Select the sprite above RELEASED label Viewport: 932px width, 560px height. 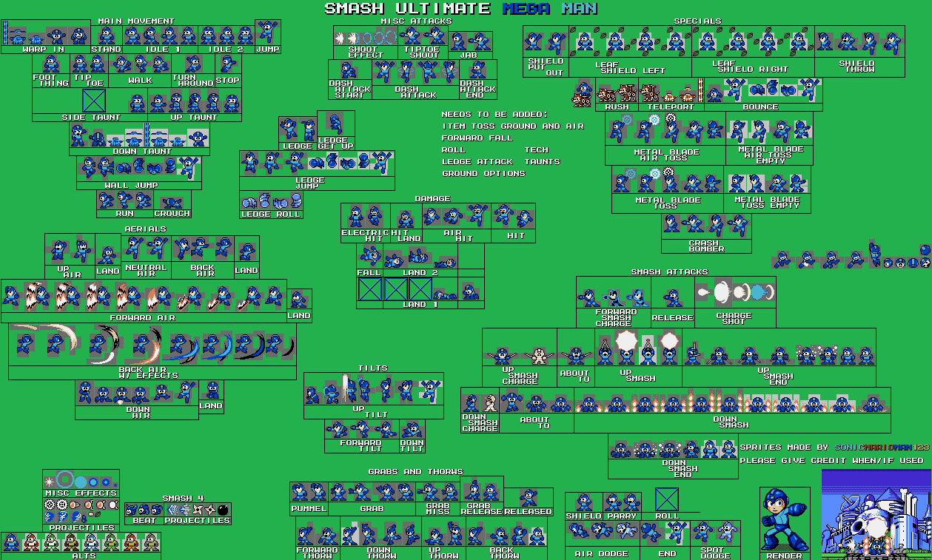pos(528,498)
